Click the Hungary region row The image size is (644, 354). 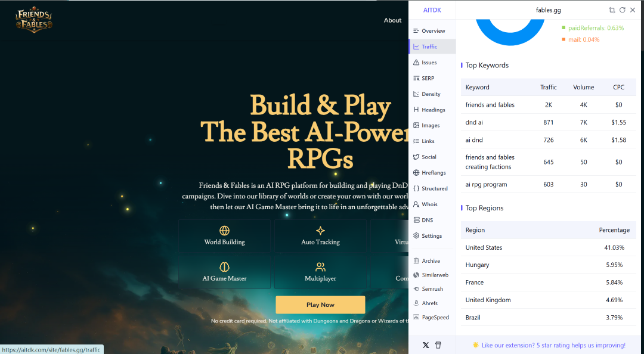click(x=549, y=265)
